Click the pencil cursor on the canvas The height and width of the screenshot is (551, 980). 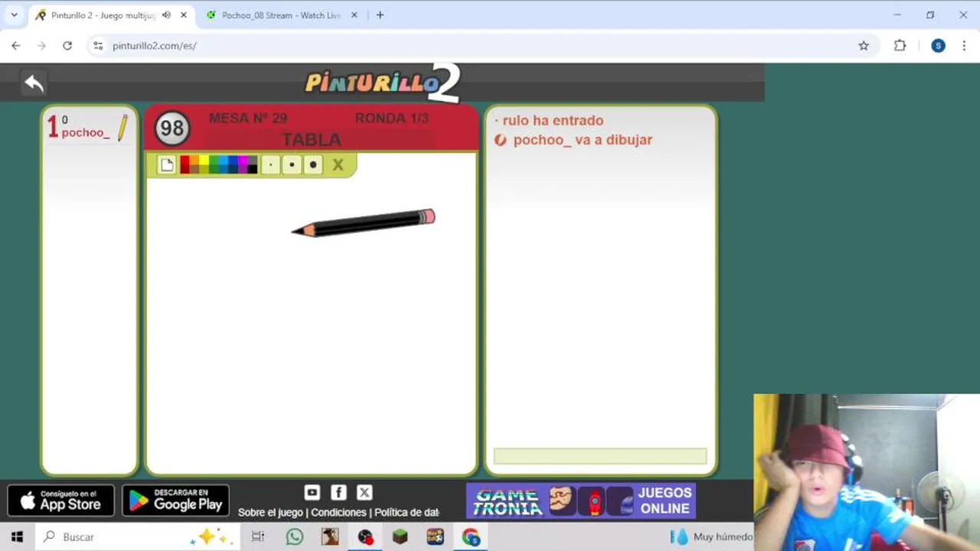363,223
